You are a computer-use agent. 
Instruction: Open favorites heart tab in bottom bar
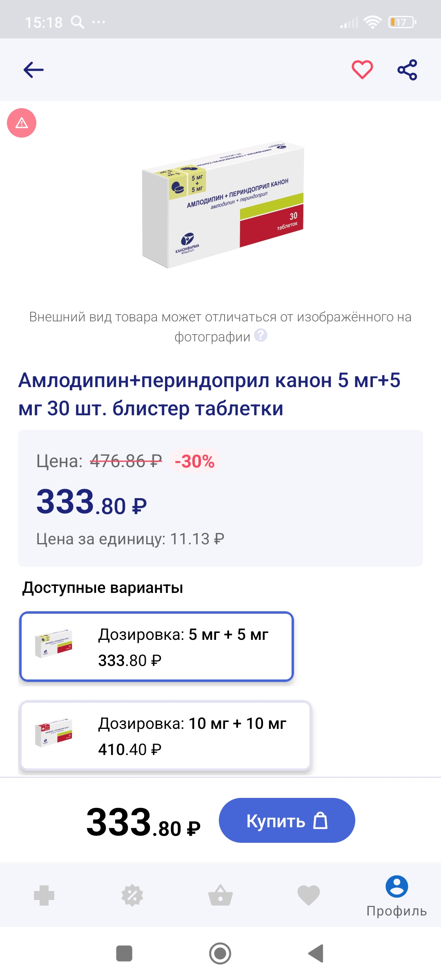309,895
